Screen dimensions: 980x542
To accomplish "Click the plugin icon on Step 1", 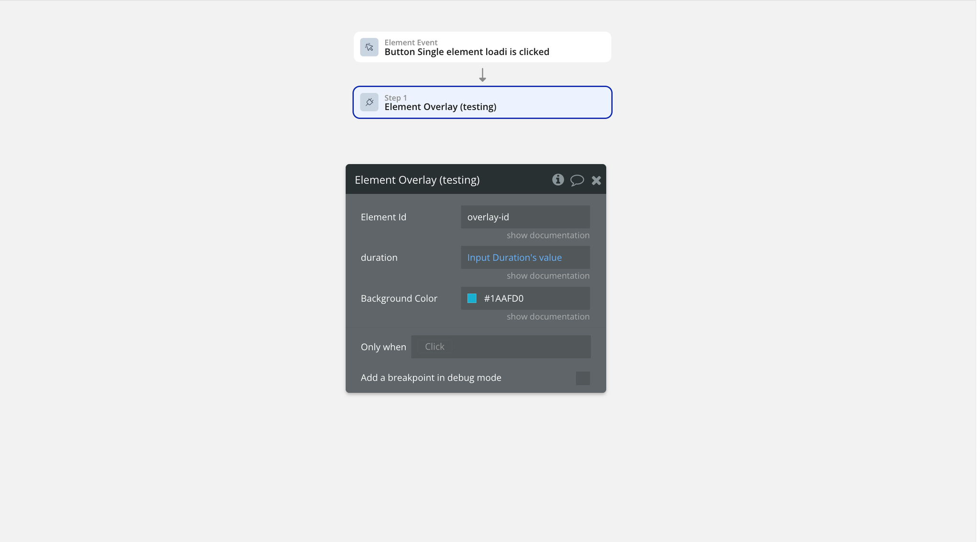I will click(x=369, y=102).
